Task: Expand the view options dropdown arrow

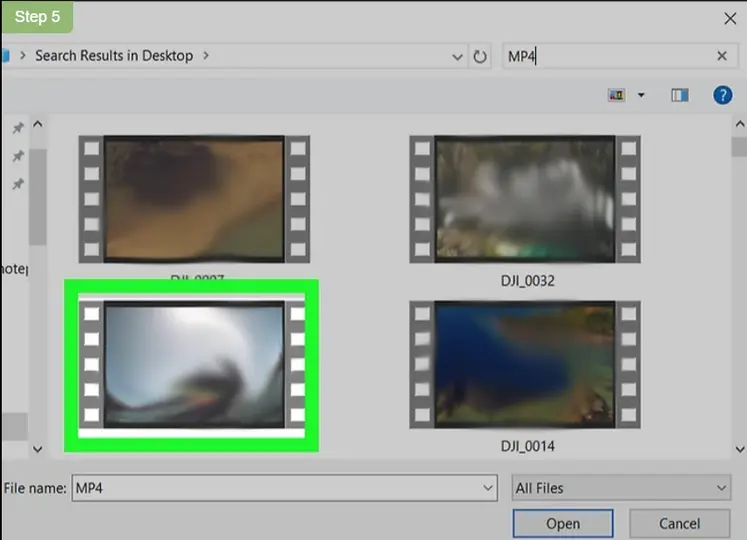Action: point(641,95)
